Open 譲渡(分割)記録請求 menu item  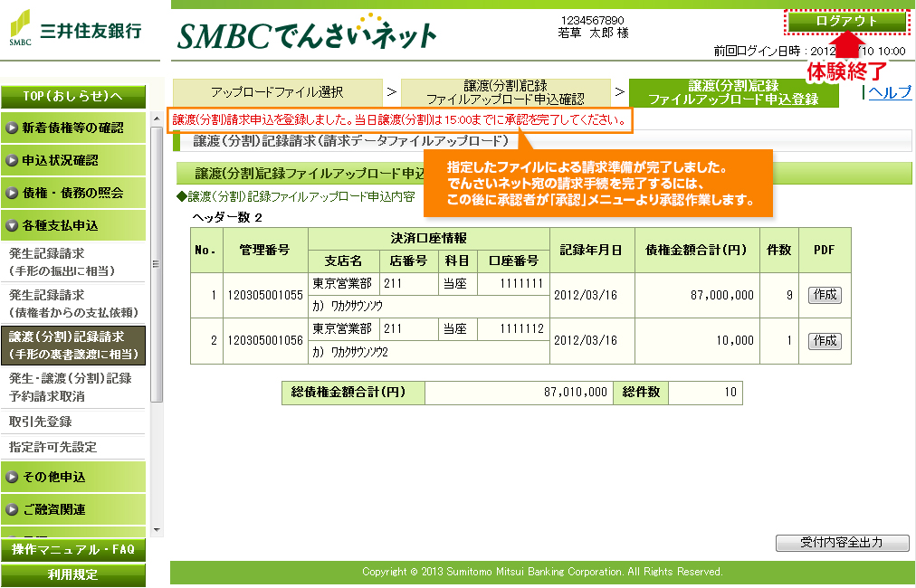point(73,345)
